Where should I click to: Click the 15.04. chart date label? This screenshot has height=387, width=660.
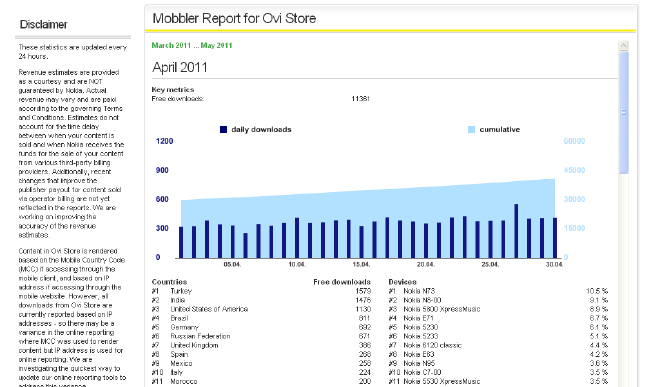pos(361,264)
